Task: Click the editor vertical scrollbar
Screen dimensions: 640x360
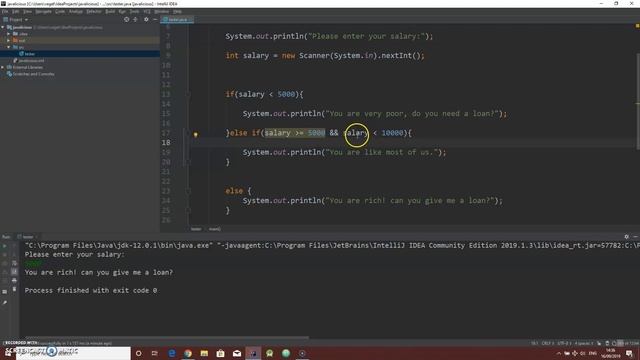Action: (x=637, y=102)
